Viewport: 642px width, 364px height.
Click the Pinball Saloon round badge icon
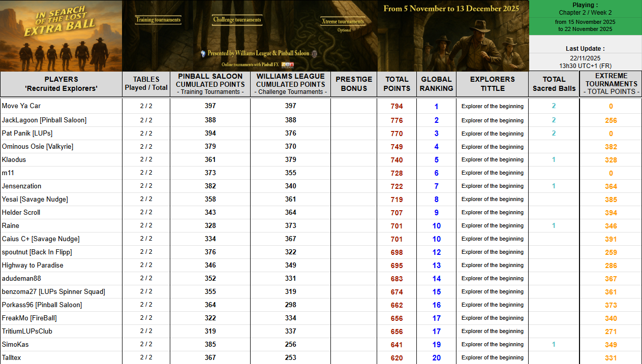314,53
